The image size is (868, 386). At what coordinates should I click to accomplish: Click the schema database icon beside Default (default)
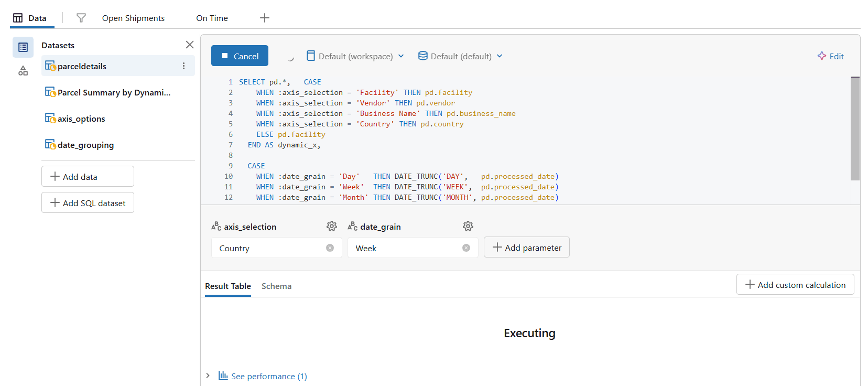tap(422, 56)
